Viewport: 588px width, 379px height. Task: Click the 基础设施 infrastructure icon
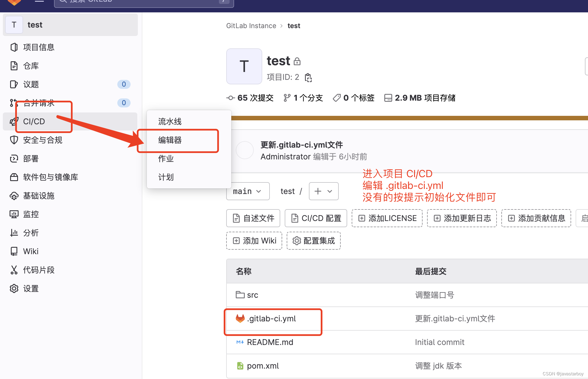tap(14, 196)
